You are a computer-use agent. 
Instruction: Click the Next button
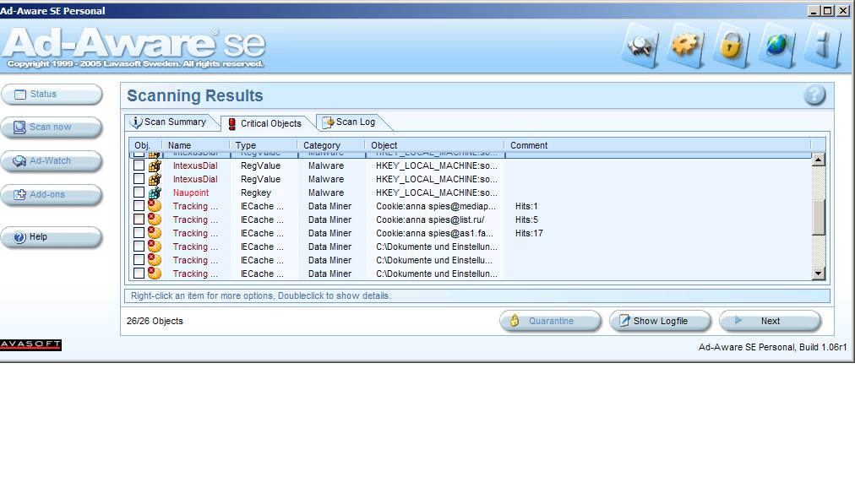click(x=770, y=321)
